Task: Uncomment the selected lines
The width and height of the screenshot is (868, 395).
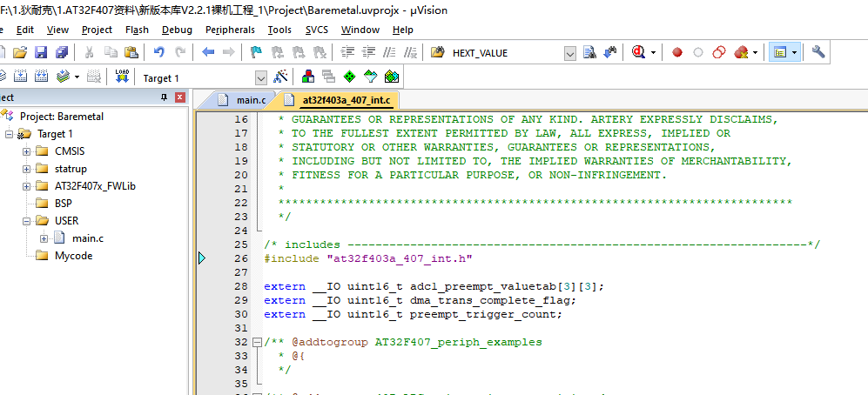Action: click(x=410, y=52)
